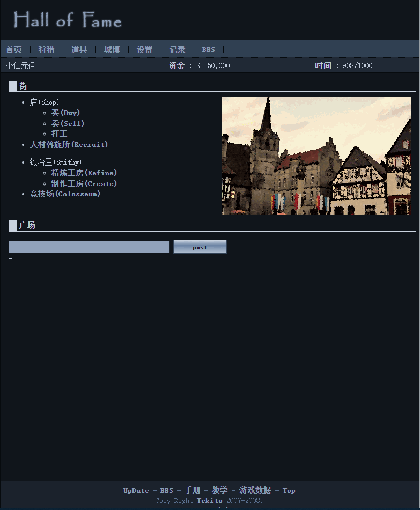Focus the 广场 message input field
Viewport: 420px width, 510px height.
pos(89,247)
